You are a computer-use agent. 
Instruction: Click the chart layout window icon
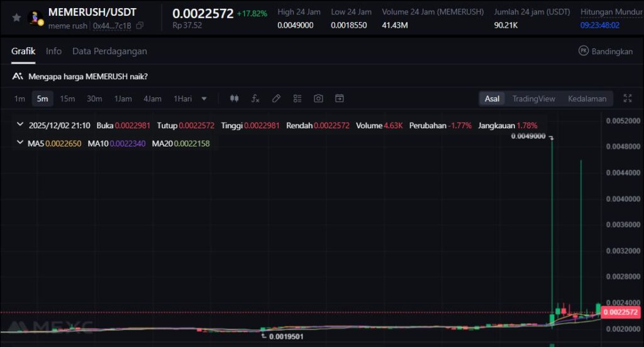click(x=340, y=99)
